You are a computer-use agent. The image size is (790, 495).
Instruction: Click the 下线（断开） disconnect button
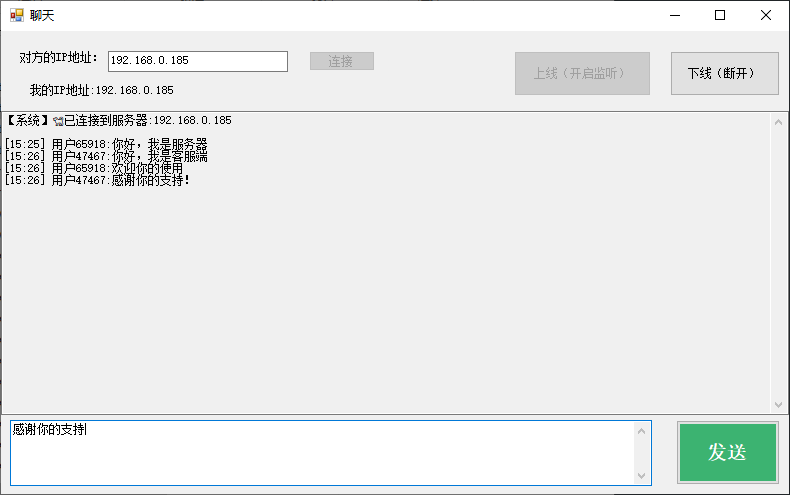[725, 74]
